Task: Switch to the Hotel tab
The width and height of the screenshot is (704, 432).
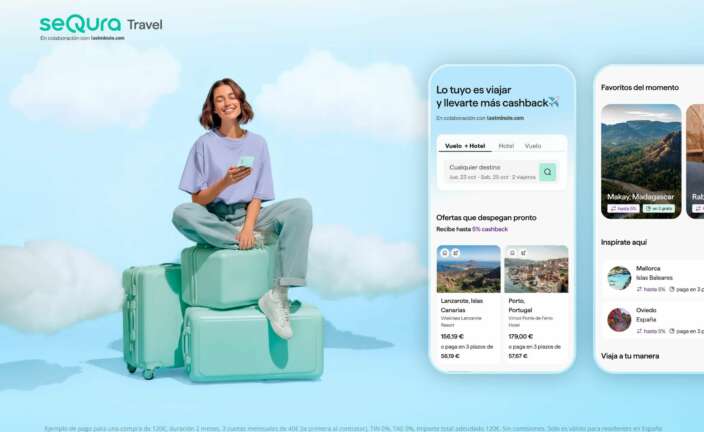Action: coord(506,146)
